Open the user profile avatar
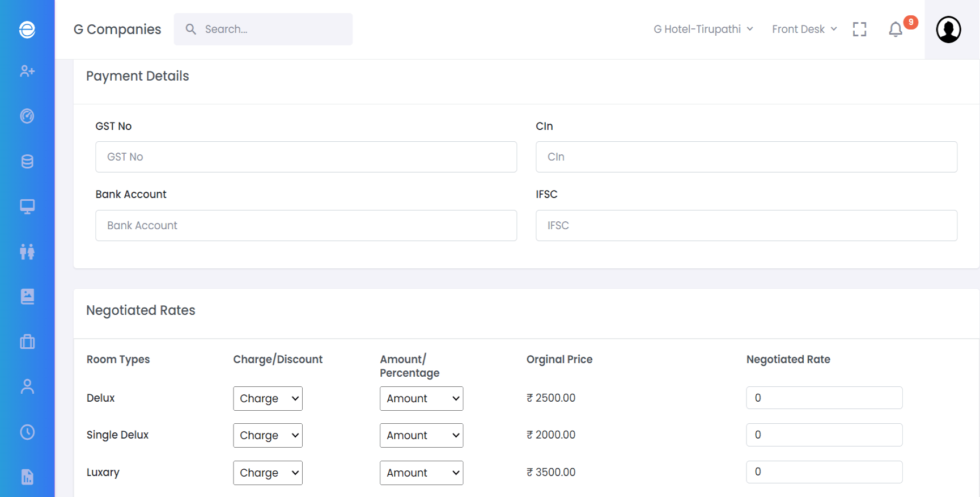The width and height of the screenshot is (980, 497). 948,30
